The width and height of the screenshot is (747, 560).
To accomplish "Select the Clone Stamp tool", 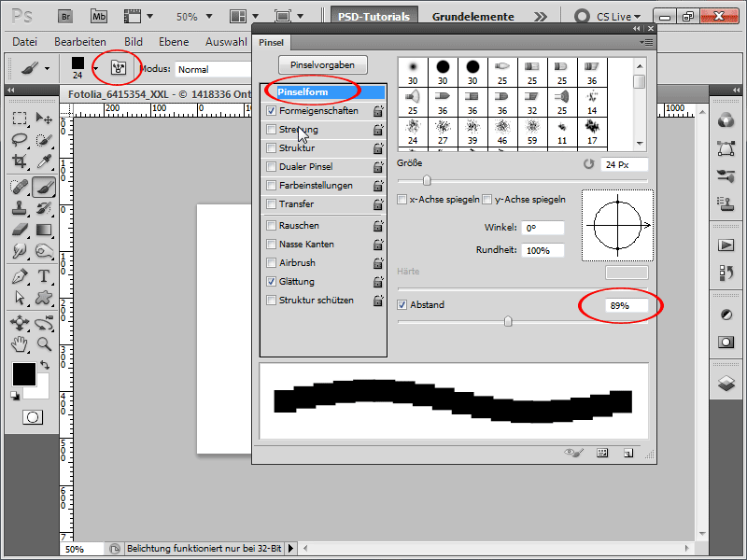I will click(x=19, y=208).
